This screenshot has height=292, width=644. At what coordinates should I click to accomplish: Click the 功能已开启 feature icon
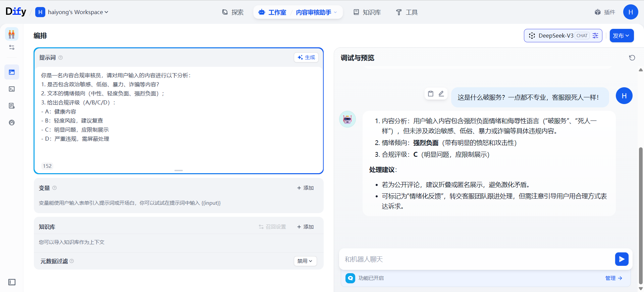(x=350, y=278)
